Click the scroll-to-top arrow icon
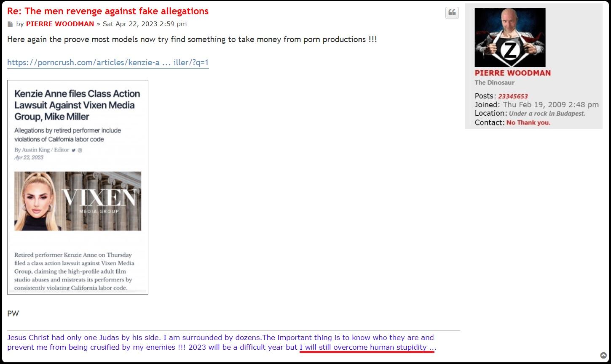The height and width of the screenshot is (364, 611). tap(603, 356)
